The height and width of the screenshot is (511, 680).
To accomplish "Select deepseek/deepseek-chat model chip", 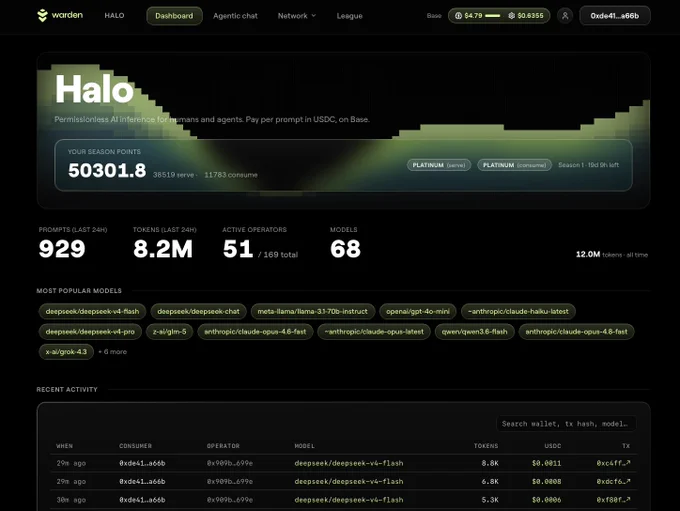I will [198, 311].
